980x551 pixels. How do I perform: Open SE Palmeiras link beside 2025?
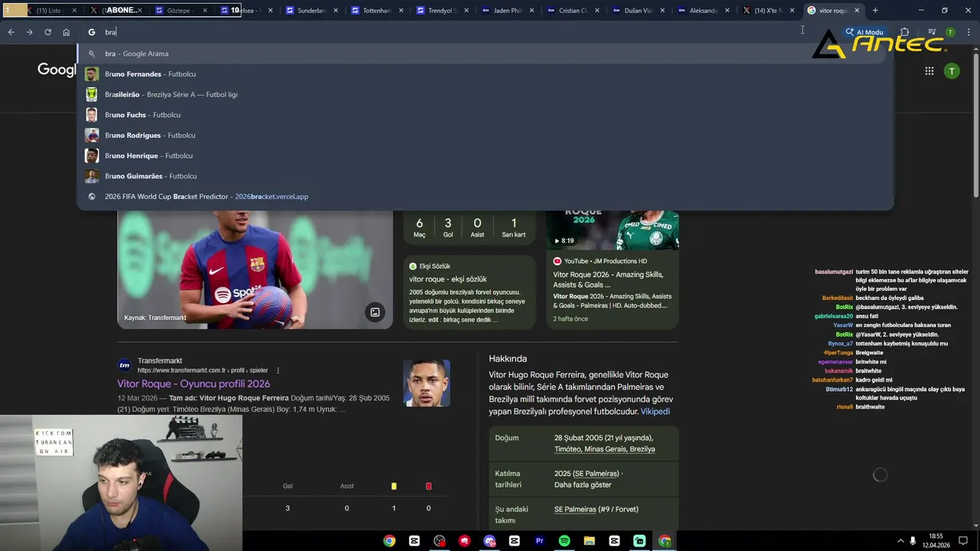point(596,474)
